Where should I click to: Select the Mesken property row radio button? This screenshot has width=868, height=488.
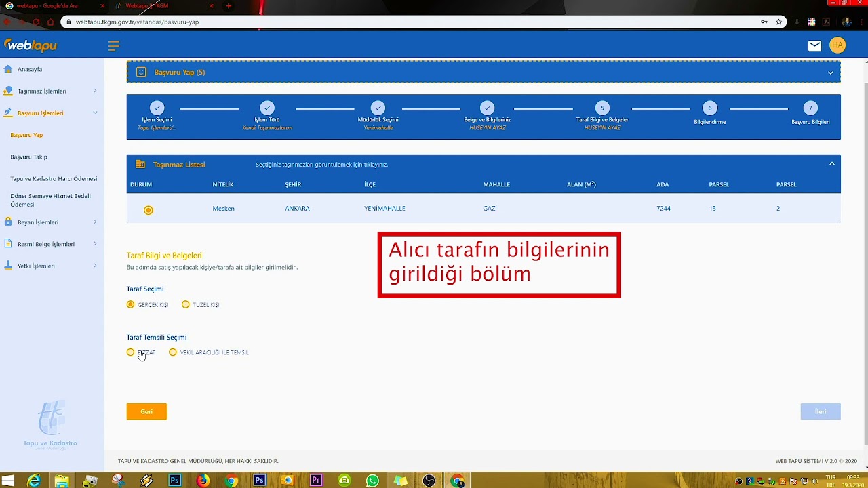148,210
